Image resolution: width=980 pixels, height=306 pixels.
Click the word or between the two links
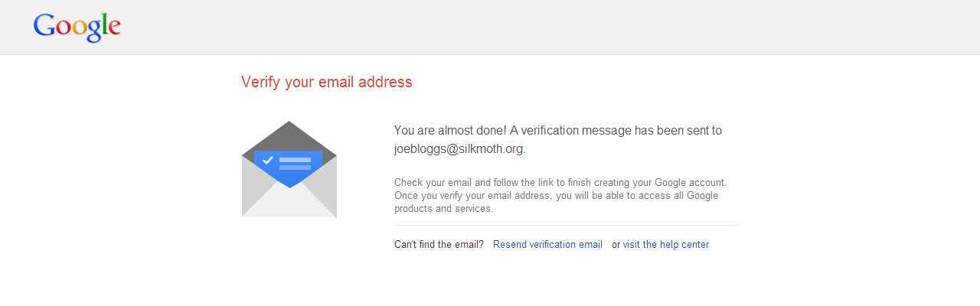tap(616, 245)
